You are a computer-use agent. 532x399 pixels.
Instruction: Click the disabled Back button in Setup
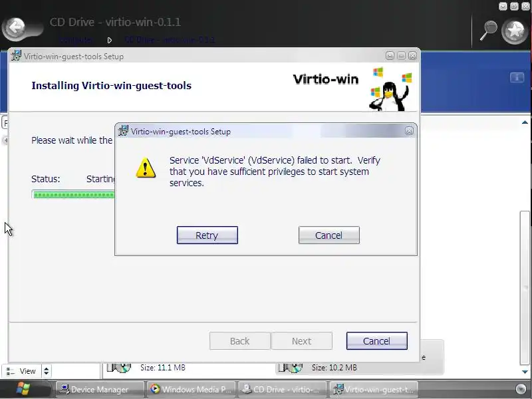pyautogui.click(x=240, y=340)
